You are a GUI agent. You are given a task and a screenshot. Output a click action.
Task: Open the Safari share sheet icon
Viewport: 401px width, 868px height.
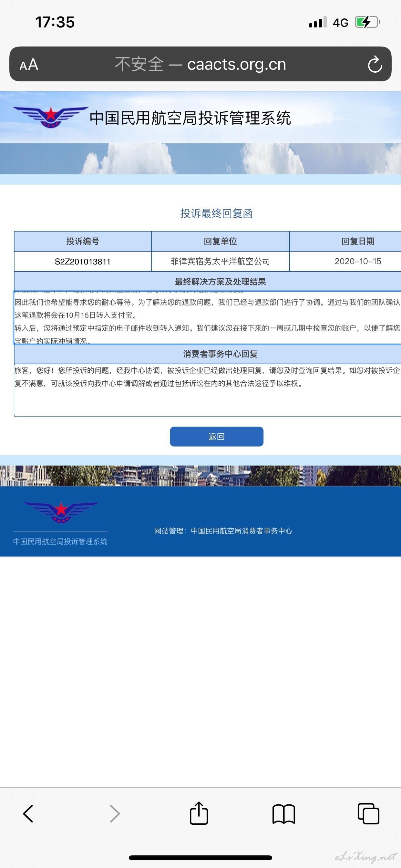[x=199, y=813]
